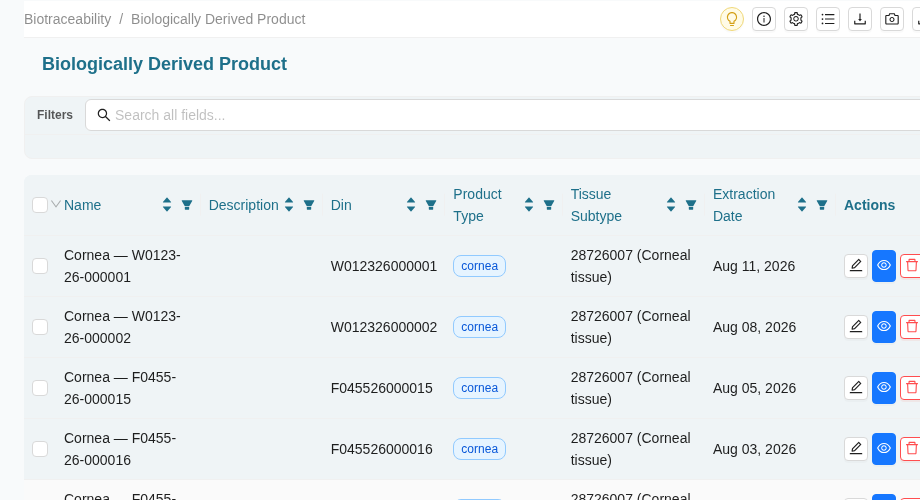Click the Filters label
The image size is (920, 500).
[55, 115]
